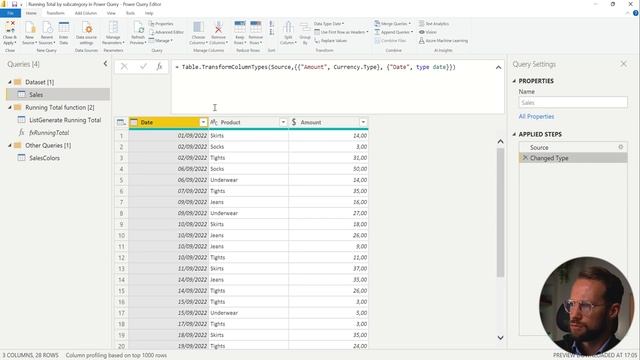Close the Query Settings pane

point(623,64)
